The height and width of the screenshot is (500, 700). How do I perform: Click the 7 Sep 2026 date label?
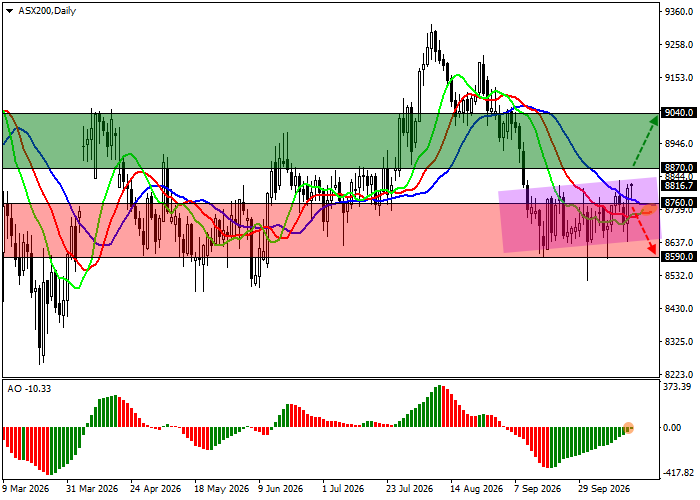tap(538, 489)
